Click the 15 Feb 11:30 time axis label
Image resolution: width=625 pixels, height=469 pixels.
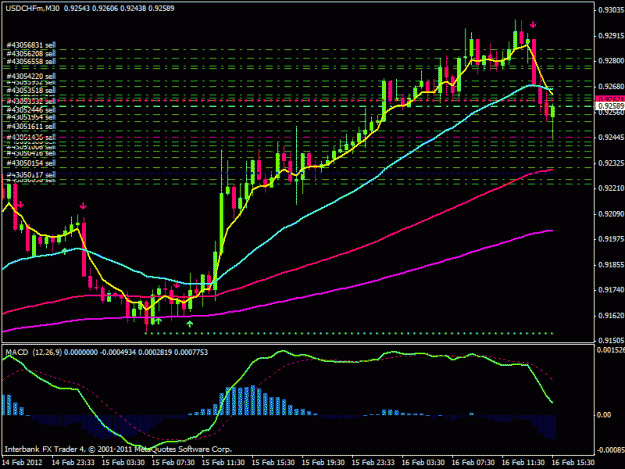223,463
